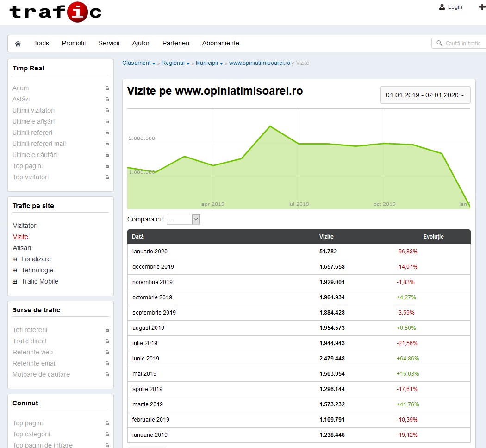Viewport: 486px width, 448px height.
Task: Expand Trafic Mobile section
Action: [x=15, y=281]
